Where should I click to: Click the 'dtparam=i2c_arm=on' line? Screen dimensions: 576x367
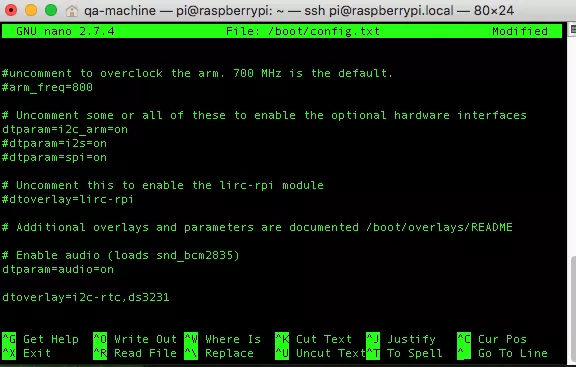click(x=65, y=129)
